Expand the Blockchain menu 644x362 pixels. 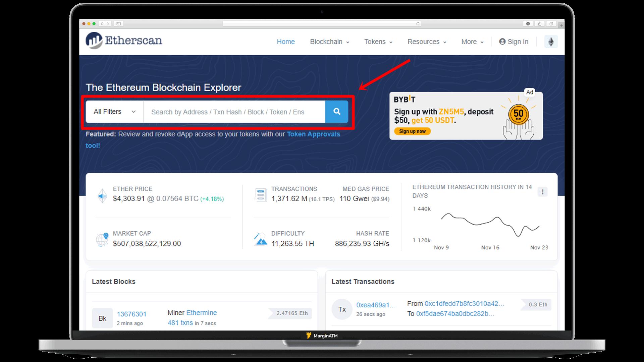(x=329, y=42)
